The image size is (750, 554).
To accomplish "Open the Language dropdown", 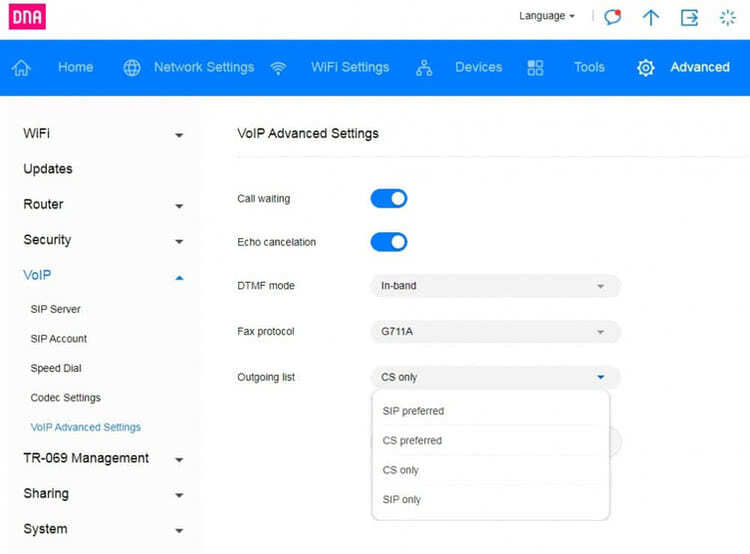I will [x=547, y=16].
